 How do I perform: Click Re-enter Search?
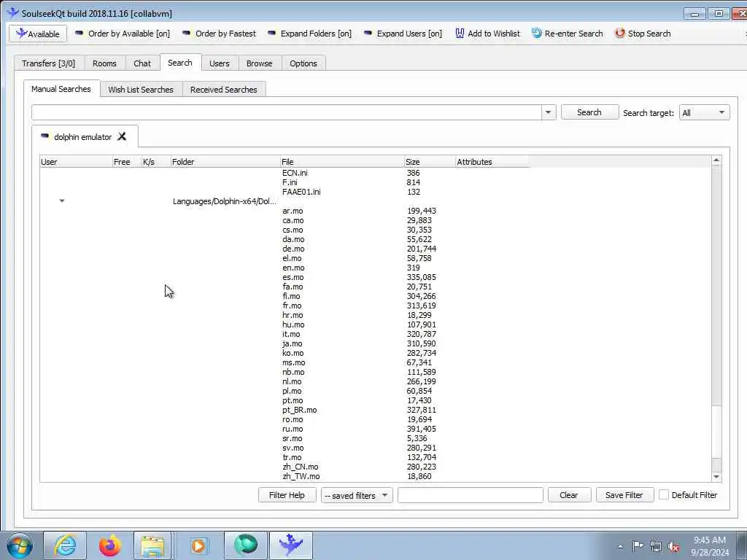[x=568, y=34]
